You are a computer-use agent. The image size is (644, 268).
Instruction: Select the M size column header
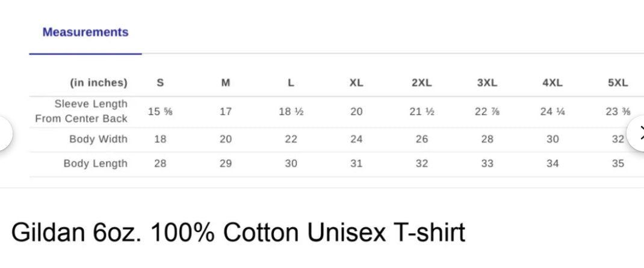click(x=226, y=83)
